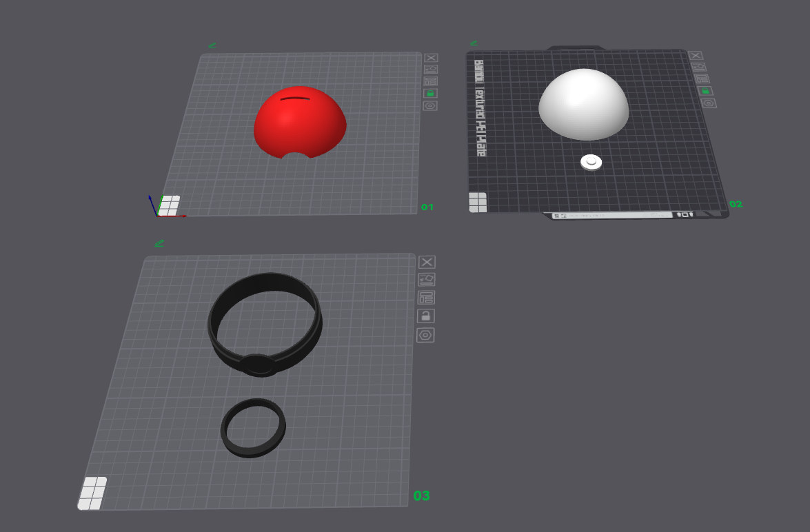Screen dimensions: 810x532
Task: Lock plate 03 using open padlock icon
Action: coord(425,316)
